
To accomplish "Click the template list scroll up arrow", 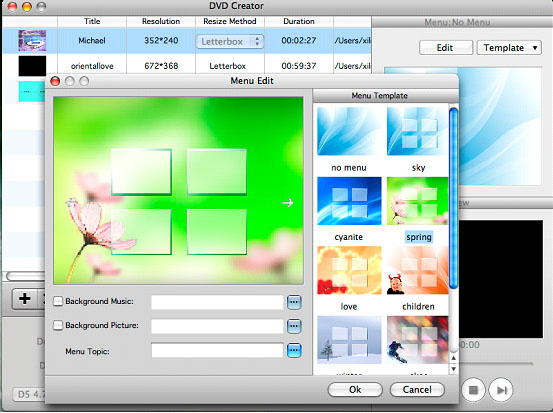I will pos(454,358).
